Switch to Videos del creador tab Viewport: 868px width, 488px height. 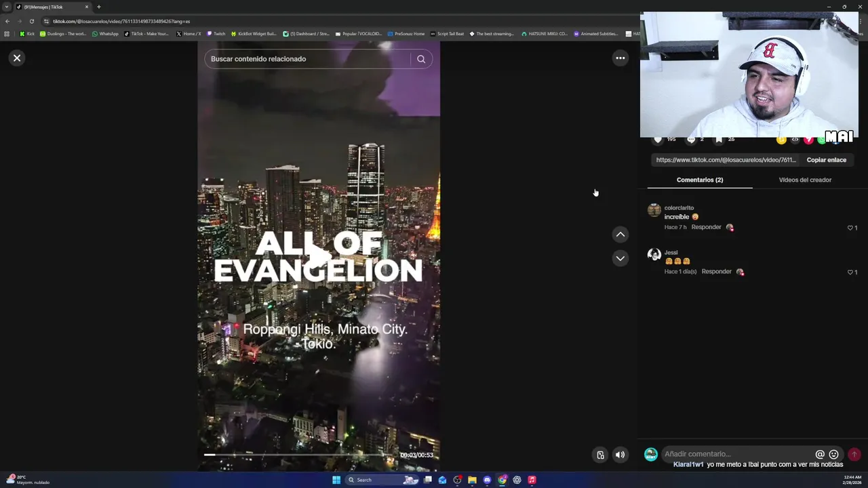(x=805, y=180)
